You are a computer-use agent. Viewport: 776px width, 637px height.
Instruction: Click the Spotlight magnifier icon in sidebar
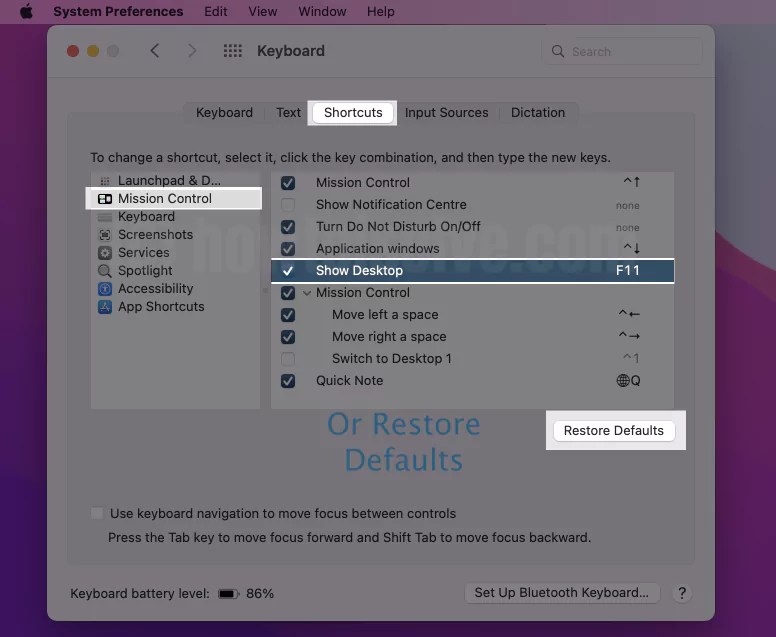[105, 271]
